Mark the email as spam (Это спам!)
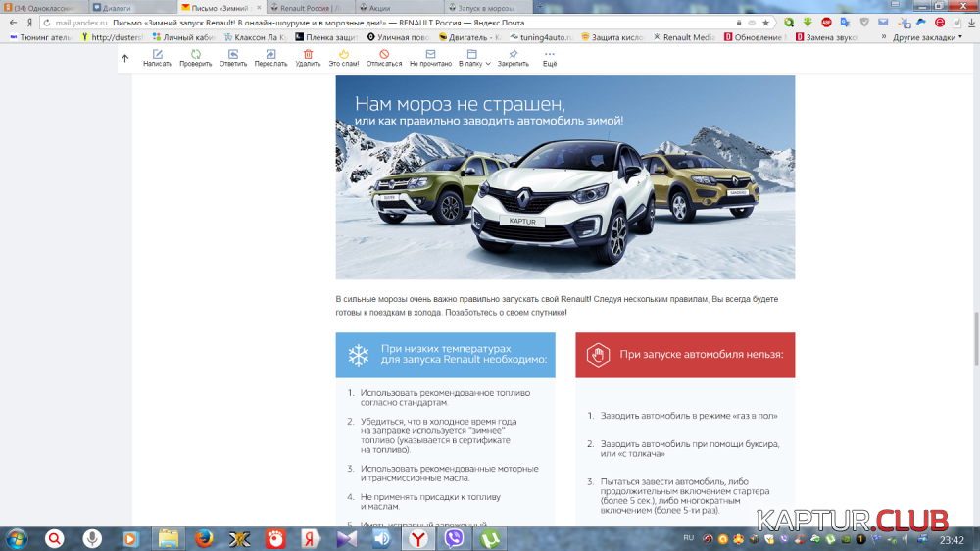The width and height of the screenshot is (980, 551). pyautogui.click(x=343, y=58)
